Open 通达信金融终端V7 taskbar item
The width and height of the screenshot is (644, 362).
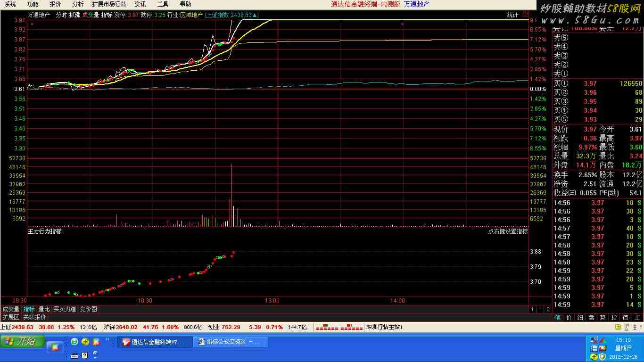click(x=155, y=342)
